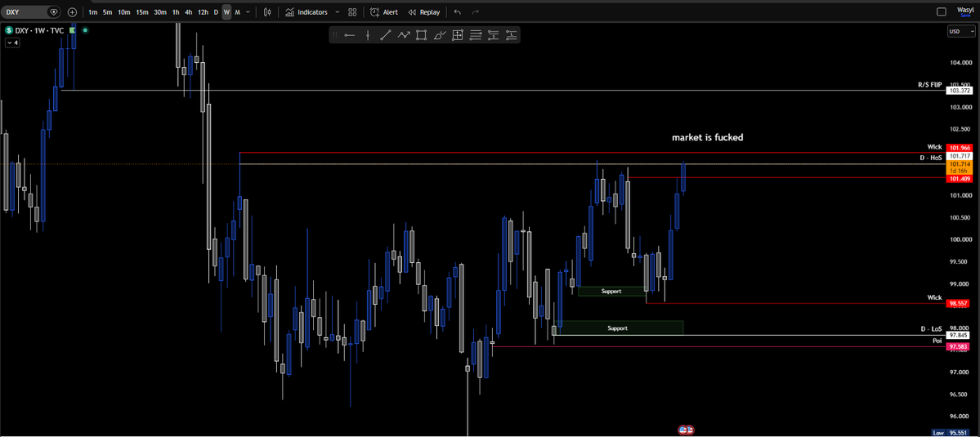This screenshot has width=980, height=437.
Task: Start bar Replay mode
Action: click(423, 12)
